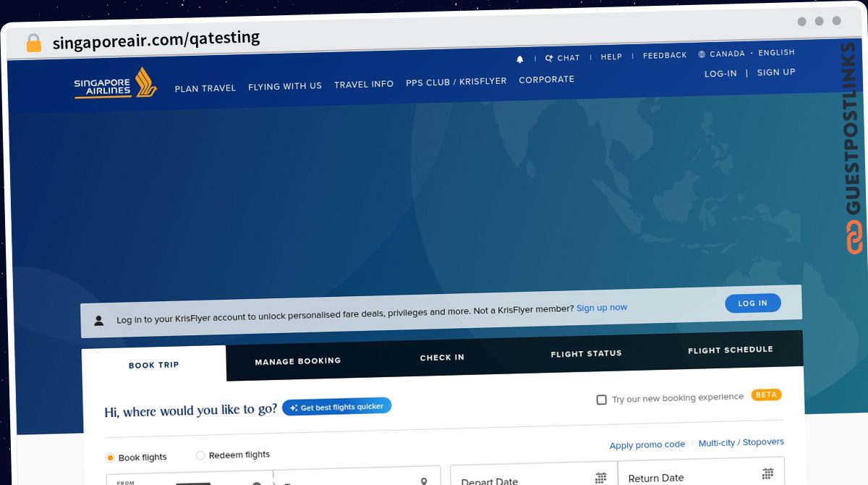Tick the Try our new booking experience checkbox
This screenshot has height=485, width=868.
(601, 400)
